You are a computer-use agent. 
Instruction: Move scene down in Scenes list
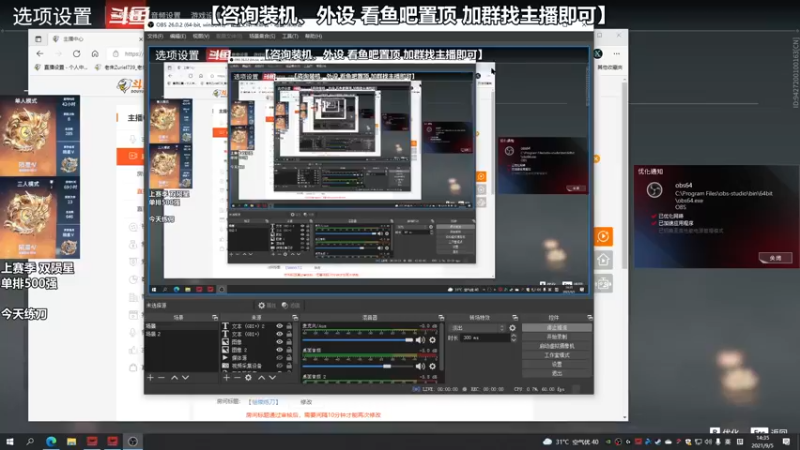coord(186,378)
